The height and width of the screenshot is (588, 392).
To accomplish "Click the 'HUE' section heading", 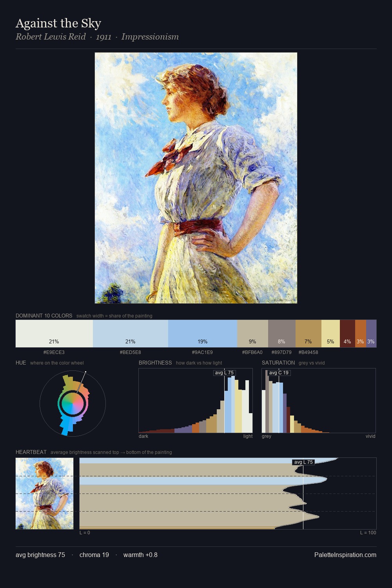I will (21, 363).
